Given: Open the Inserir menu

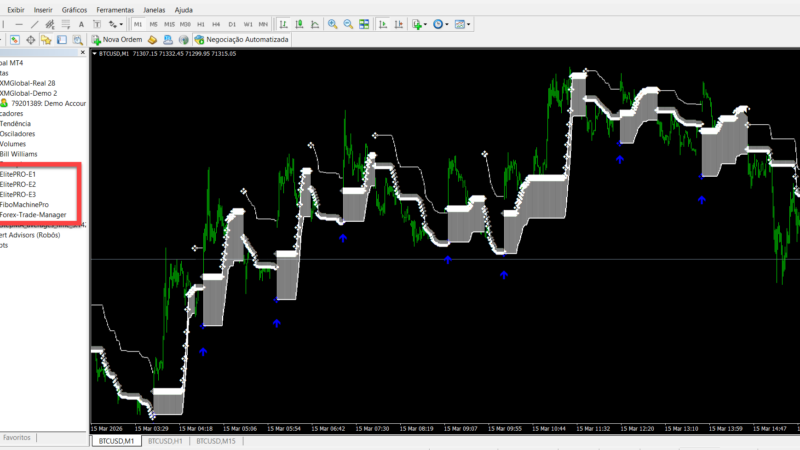Looking at the screenshot, I should 43,10.
